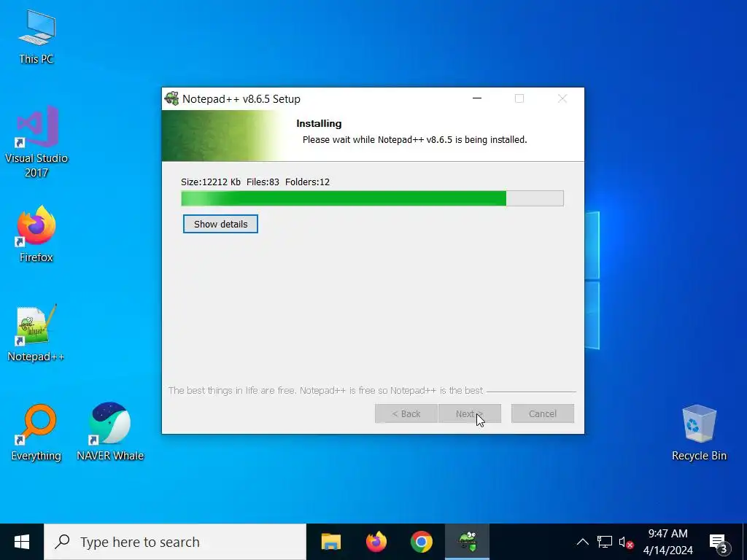The height and width of the screenshot is (560, 747).
Task: Click the installation progress bar
Action: pyautogui.click(x=372, y=198)
